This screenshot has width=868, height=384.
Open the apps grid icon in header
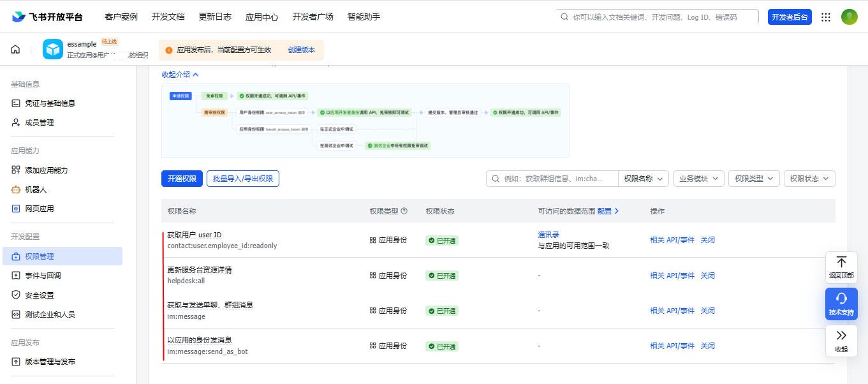click(826, 17)
